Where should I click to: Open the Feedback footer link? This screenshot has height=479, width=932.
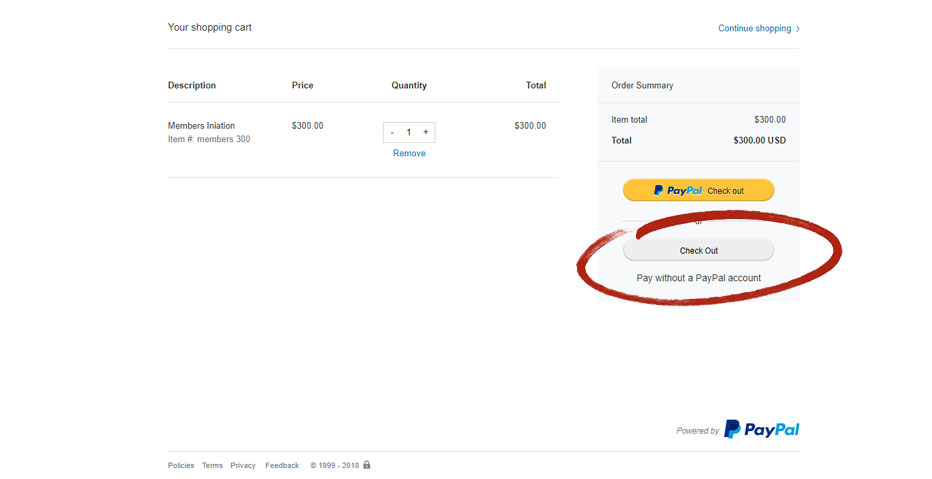coord(282,465)
